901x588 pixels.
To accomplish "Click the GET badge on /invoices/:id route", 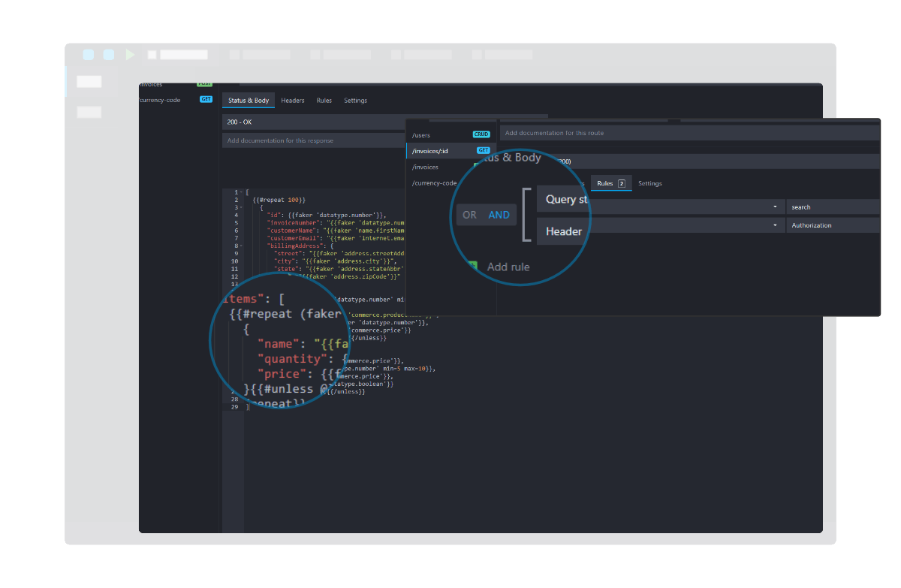I will point(484,149).
